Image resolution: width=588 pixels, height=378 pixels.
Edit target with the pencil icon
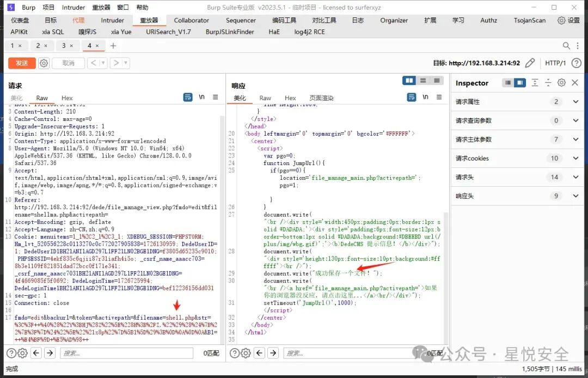click(x=530, y=63)
